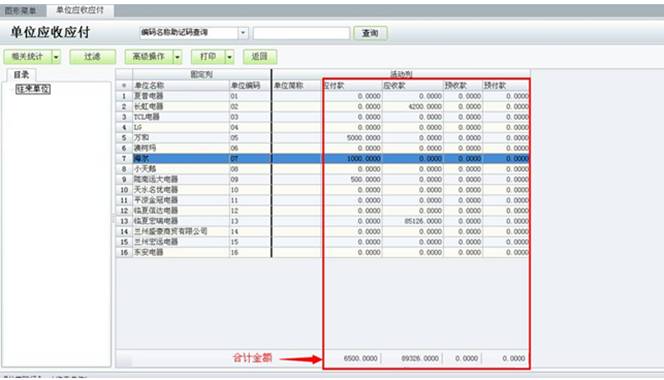This screenshot has height=380, width=664.
Task: Click the 查询 search button
Action: point(370,33)
